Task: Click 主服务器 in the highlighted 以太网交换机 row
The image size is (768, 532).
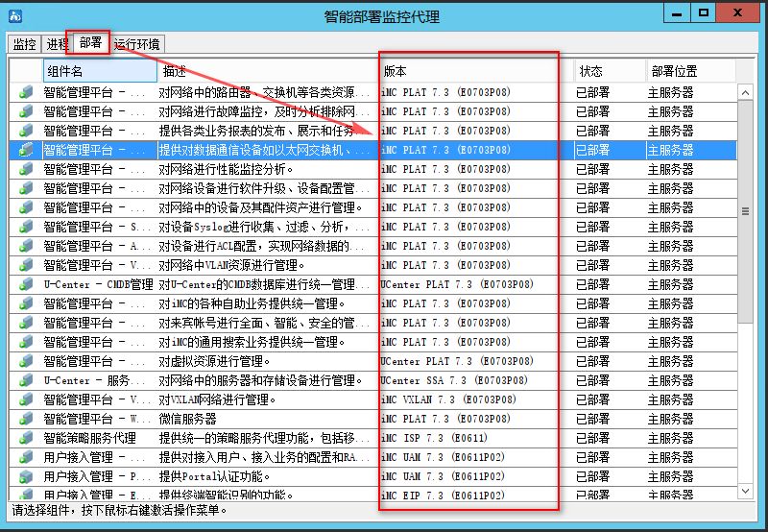Action: click(670, 150)
